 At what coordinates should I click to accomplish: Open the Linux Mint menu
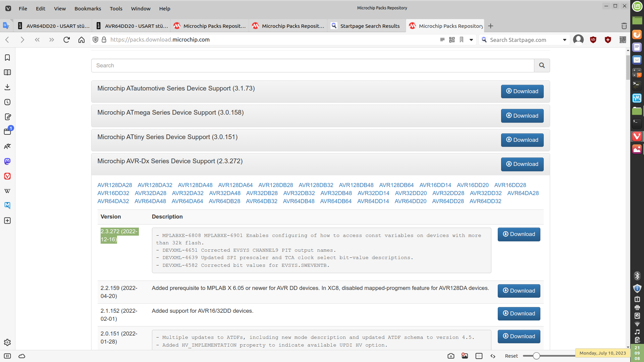click(637, 6)
